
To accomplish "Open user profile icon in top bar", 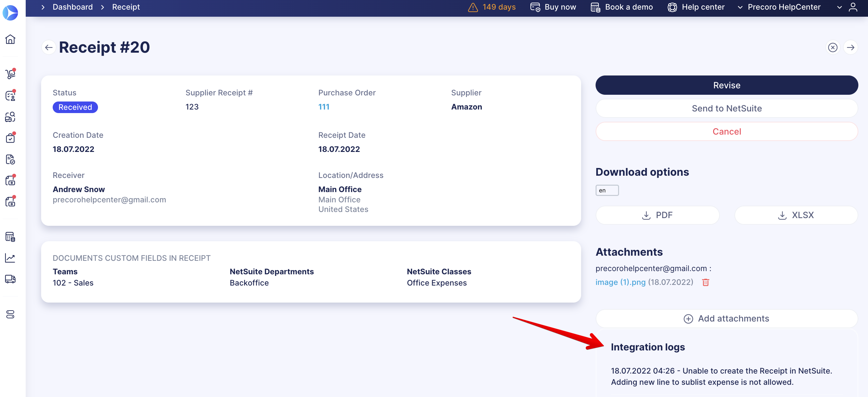I will 853,7.
